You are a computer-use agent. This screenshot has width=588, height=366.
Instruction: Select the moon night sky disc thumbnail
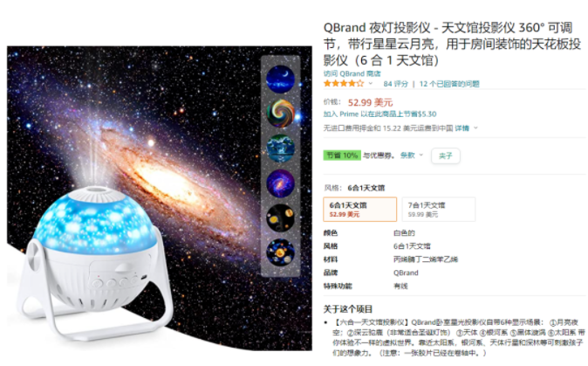coord(281,79)
